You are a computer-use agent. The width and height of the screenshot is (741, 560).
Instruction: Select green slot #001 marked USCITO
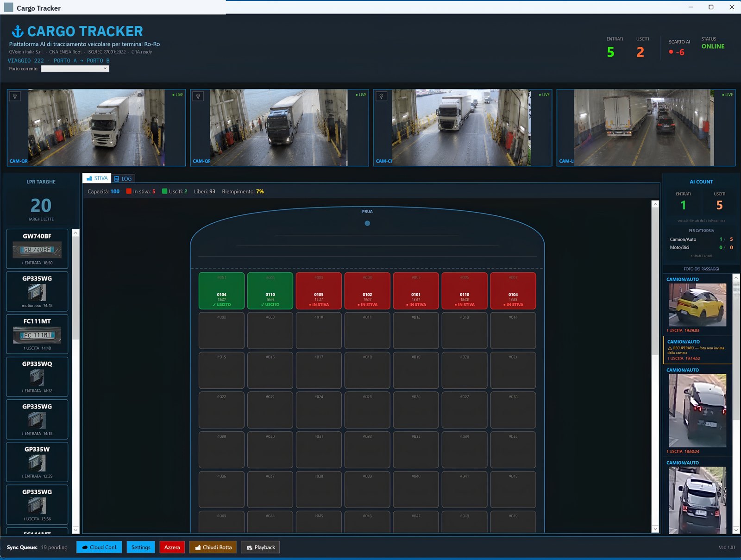221,291
